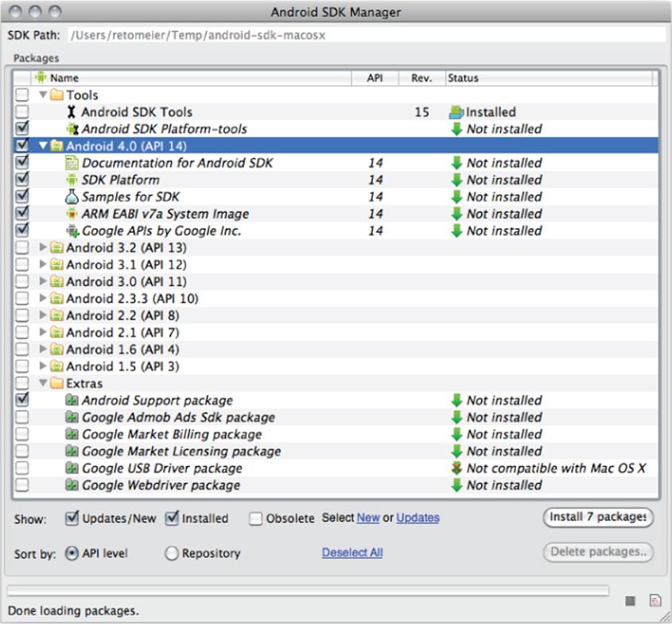Enable the Obsolete checkbox
The height and width of the screenshot is (624, 672).
[256, 518]
